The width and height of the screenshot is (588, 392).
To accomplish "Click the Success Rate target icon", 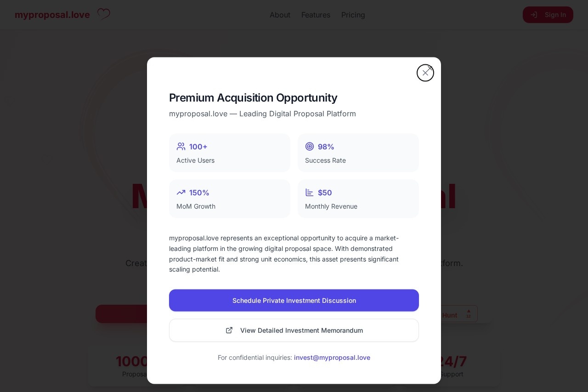I will (310, 147).
